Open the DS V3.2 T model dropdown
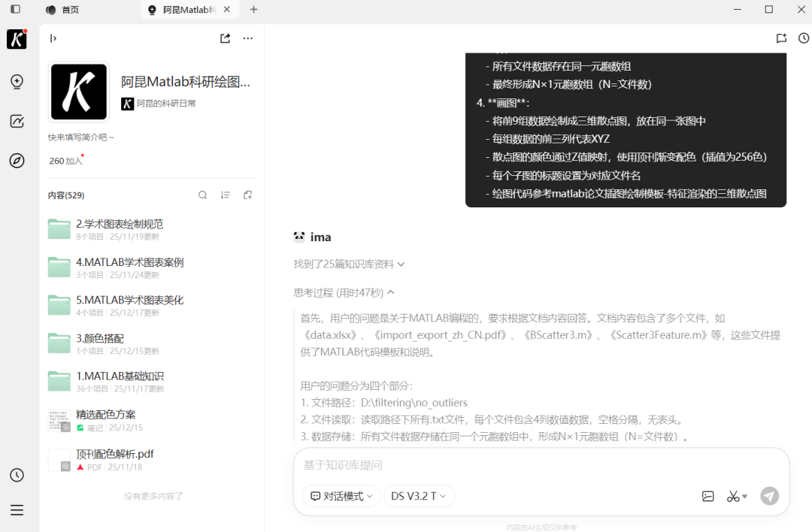This screenshot has width=812, height=532. click(419, 496)
